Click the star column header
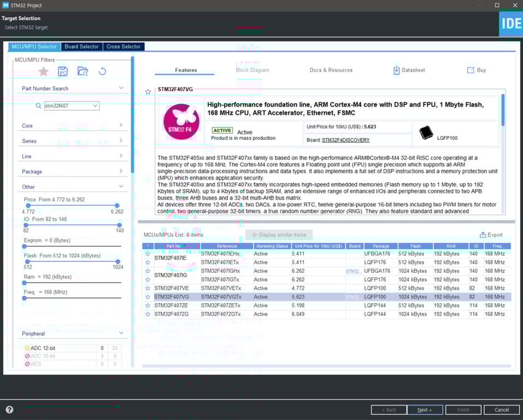This screenshot has width=523, height=420. tap(148, 246)
